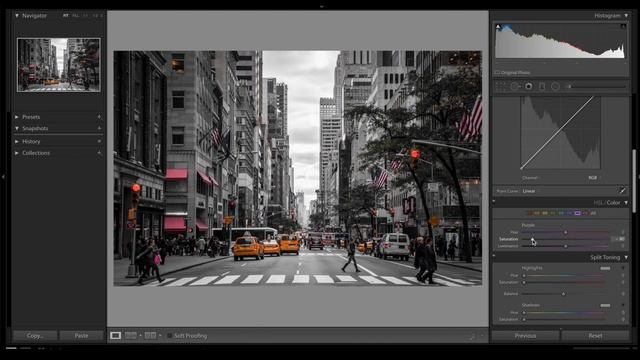Switch to the HSL tab label
640x360 pixels.
(x=598, y=202)
